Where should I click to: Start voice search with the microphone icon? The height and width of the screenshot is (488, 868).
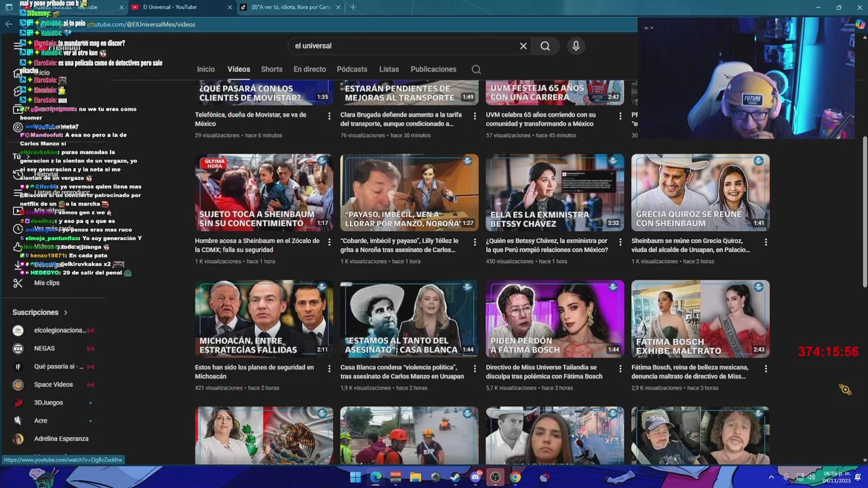(576, 46)
